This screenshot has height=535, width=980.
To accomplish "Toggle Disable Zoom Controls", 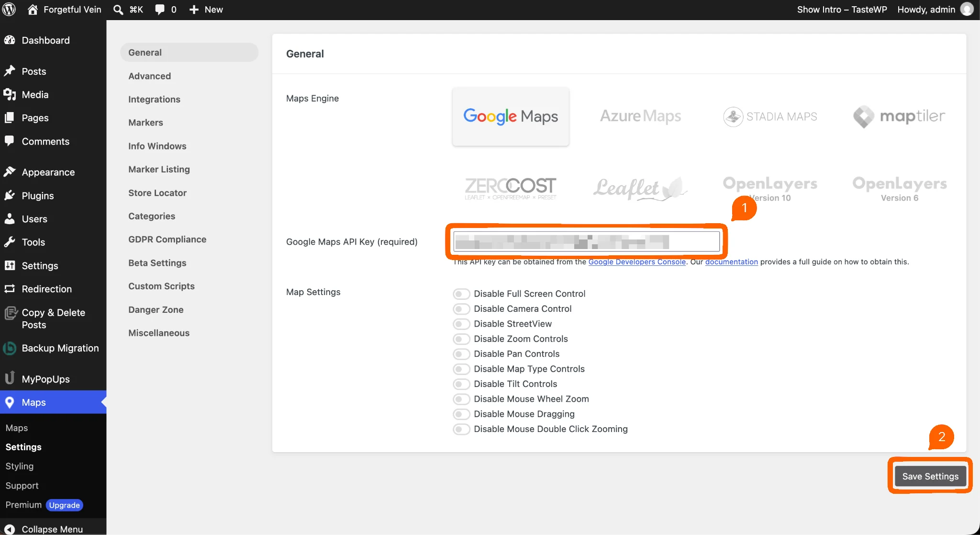I will click(x=461, y=339).
